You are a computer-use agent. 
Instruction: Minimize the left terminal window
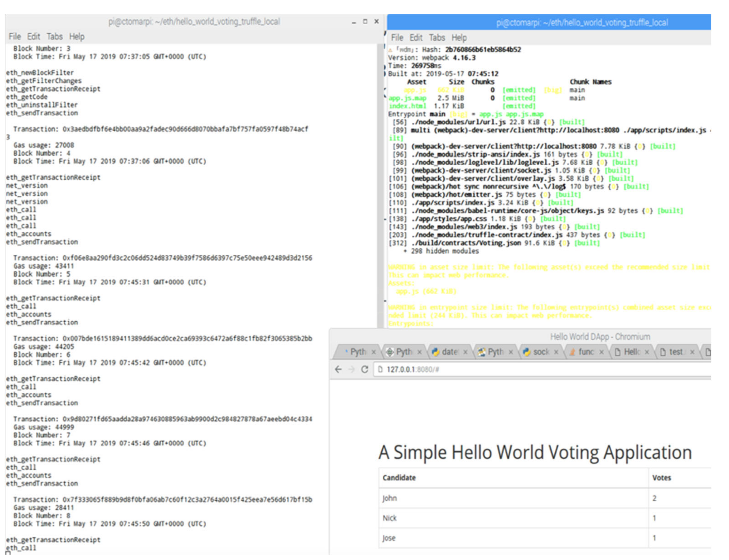click(x=354, y=22)
